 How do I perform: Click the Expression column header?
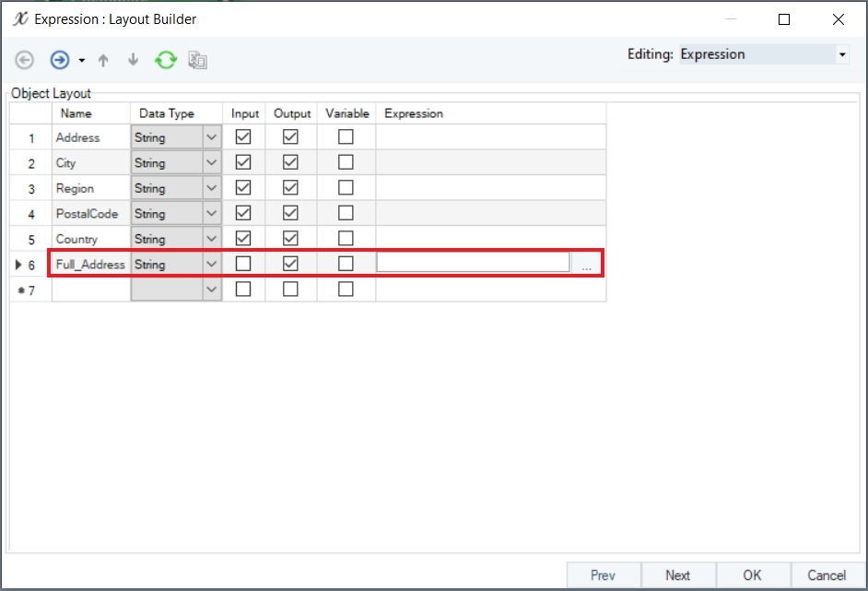[414, 113]
